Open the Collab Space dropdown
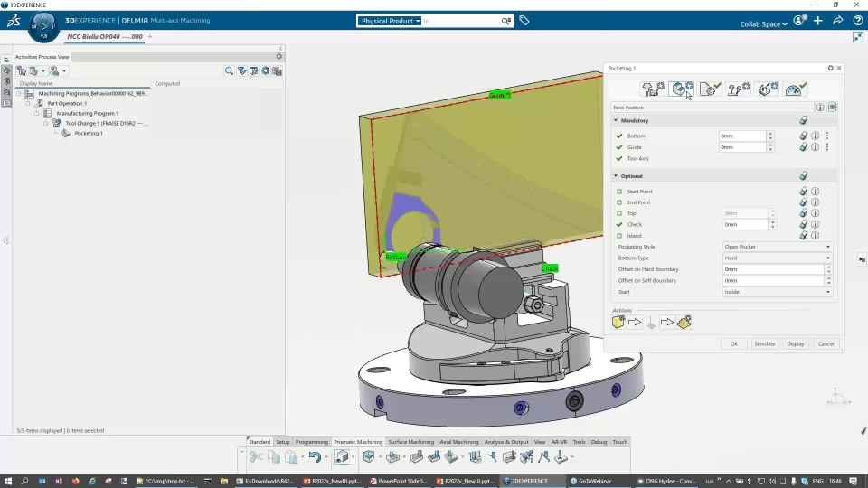The image size is (868, 488). (x=763, y=23)
